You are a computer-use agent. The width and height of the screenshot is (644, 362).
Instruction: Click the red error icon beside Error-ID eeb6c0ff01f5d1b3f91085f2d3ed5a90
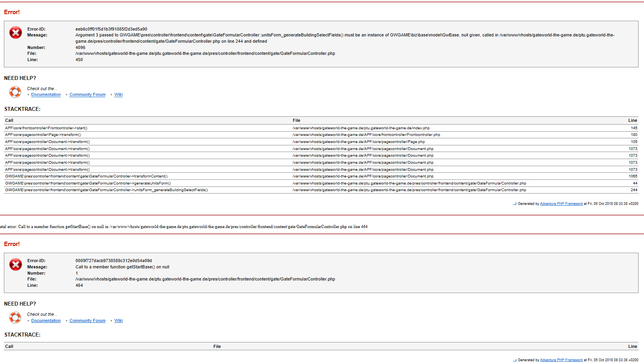tap(16, 33)
